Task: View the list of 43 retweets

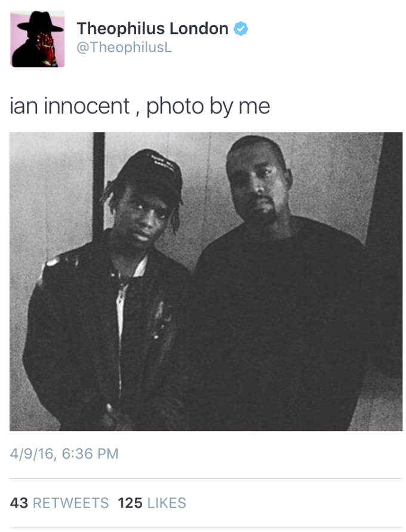Action: point(59,503)
